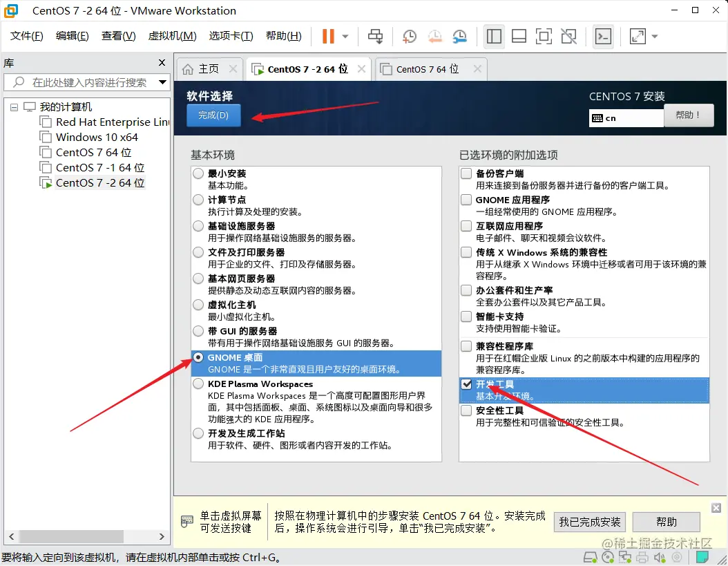Select the 虚拟化主机 radio button
The height and width of the screenshot is (566, 728).
point(198,305)
